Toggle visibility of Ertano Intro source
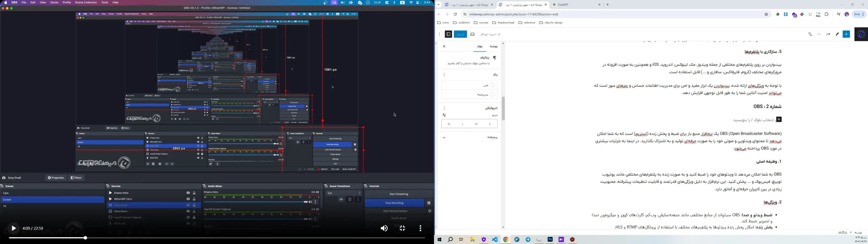868x244 pixels. [x=188, y=193]
